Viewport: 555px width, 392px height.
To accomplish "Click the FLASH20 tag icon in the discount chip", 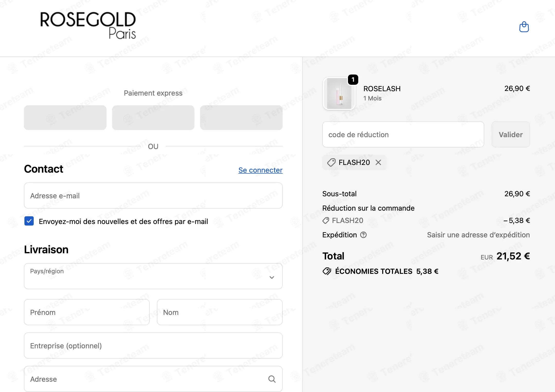I will [x=331, y=162].
